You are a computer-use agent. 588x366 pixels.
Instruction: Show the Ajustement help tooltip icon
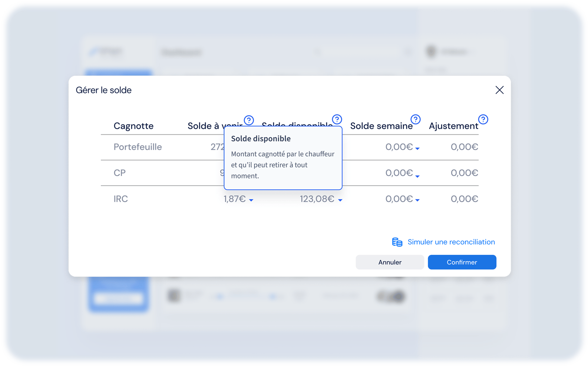point(483,119)
